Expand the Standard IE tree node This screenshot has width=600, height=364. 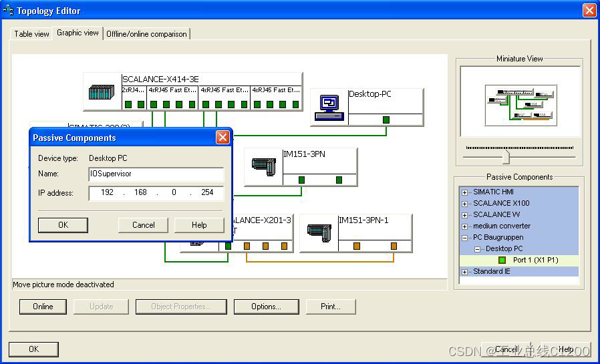(464, 272)
